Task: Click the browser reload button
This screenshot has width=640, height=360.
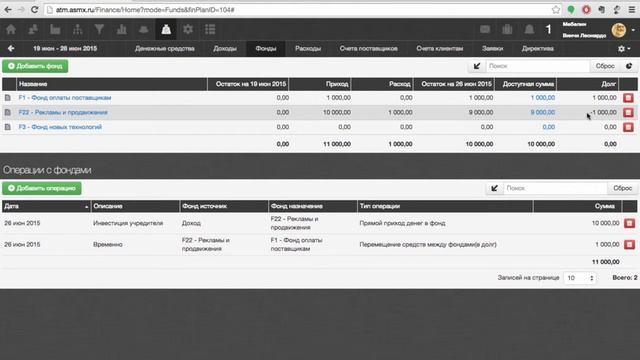Action: coord(35,9)
